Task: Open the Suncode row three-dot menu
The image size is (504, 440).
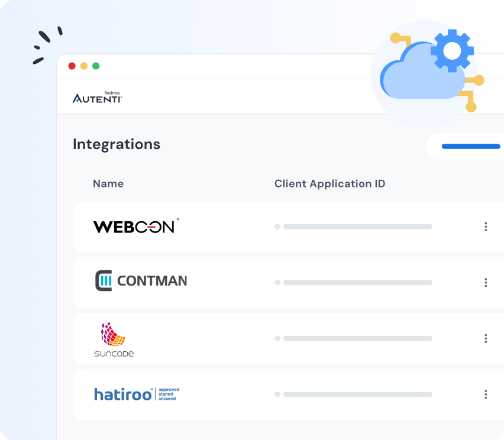Action: [486, 338]
